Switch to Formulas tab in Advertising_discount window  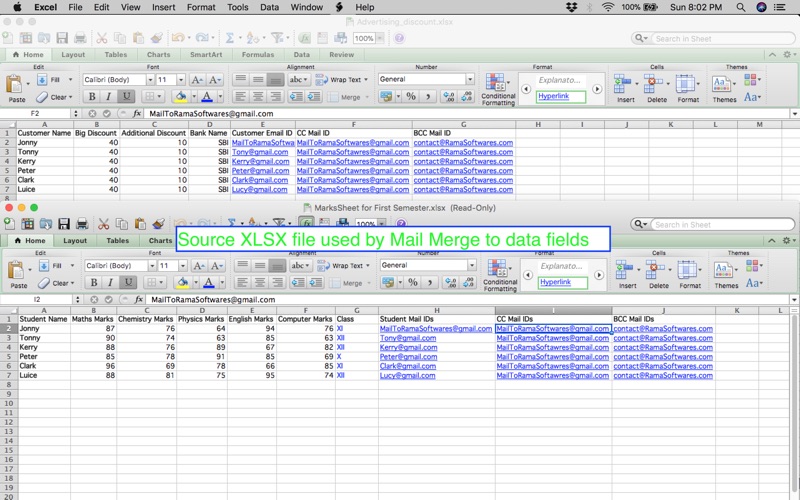(258, 55)
